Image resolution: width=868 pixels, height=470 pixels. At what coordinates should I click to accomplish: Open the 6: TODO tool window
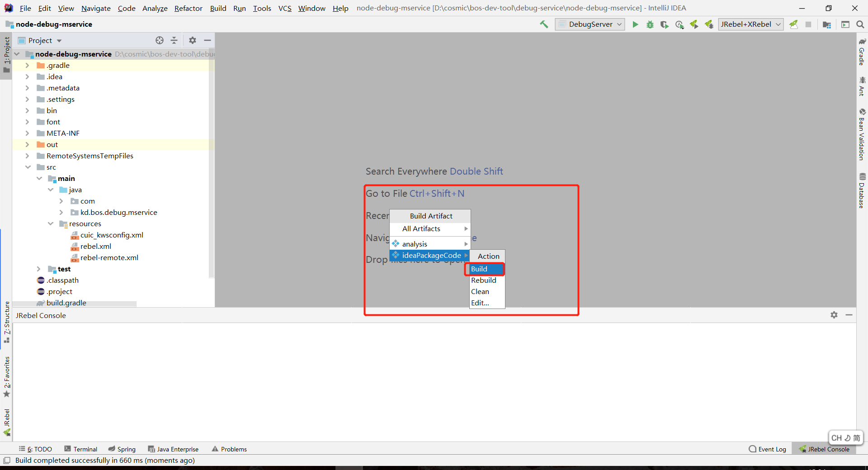click(x=35, y=449)
